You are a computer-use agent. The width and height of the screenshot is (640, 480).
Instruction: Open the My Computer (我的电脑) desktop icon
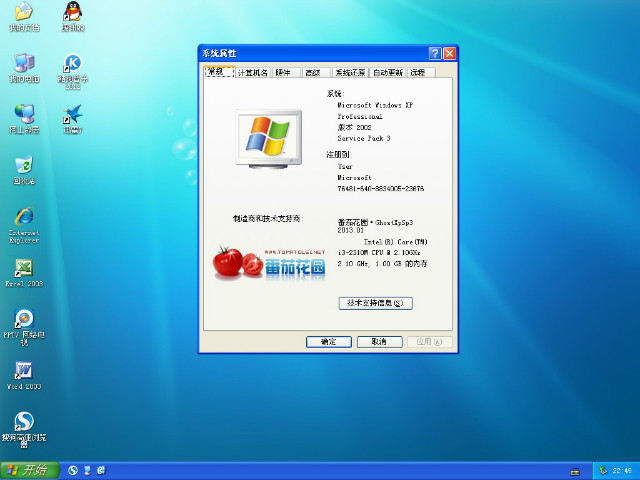pyautogui.click(x=24, y=68)
